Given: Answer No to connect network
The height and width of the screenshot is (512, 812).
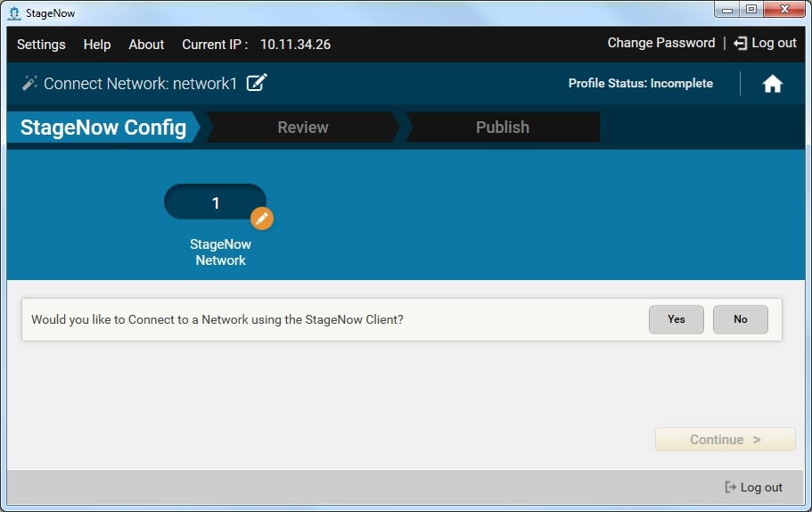Looking at the screenshot, I should tap(740, 319).
